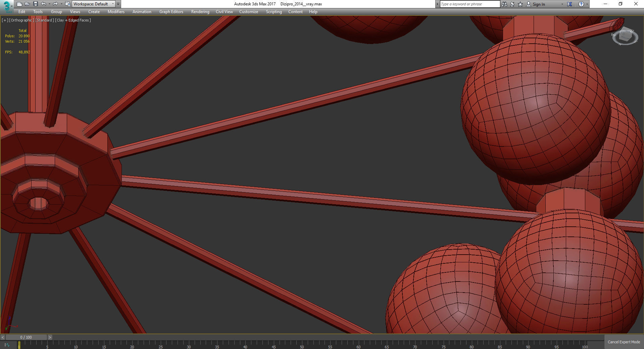Open the Help question mark icon
Viewport: 644px width, 349px height.
point(581,4)
